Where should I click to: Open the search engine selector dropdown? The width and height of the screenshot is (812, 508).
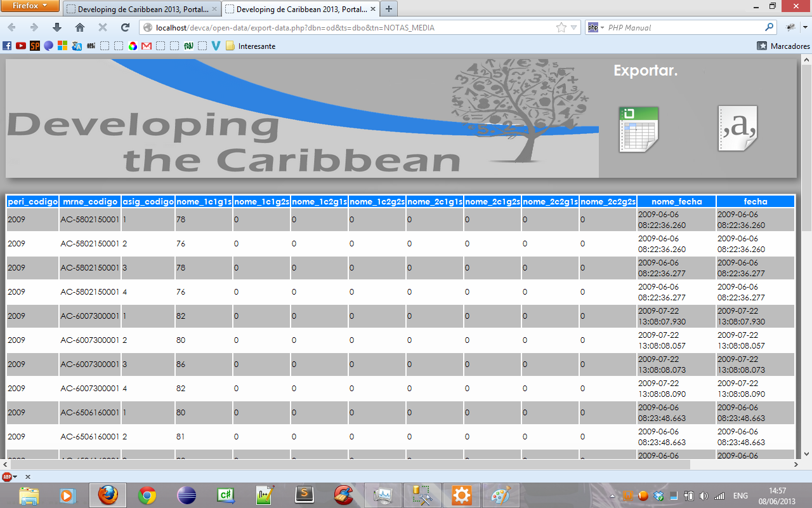(596, 27)
